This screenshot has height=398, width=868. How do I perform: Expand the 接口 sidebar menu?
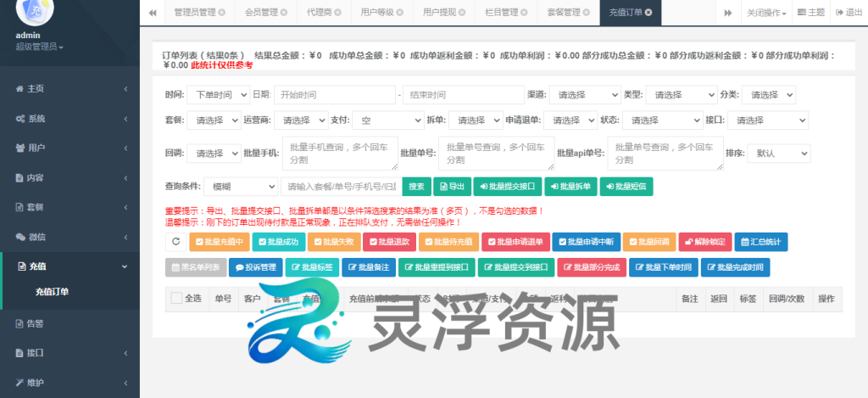[70, 353]
